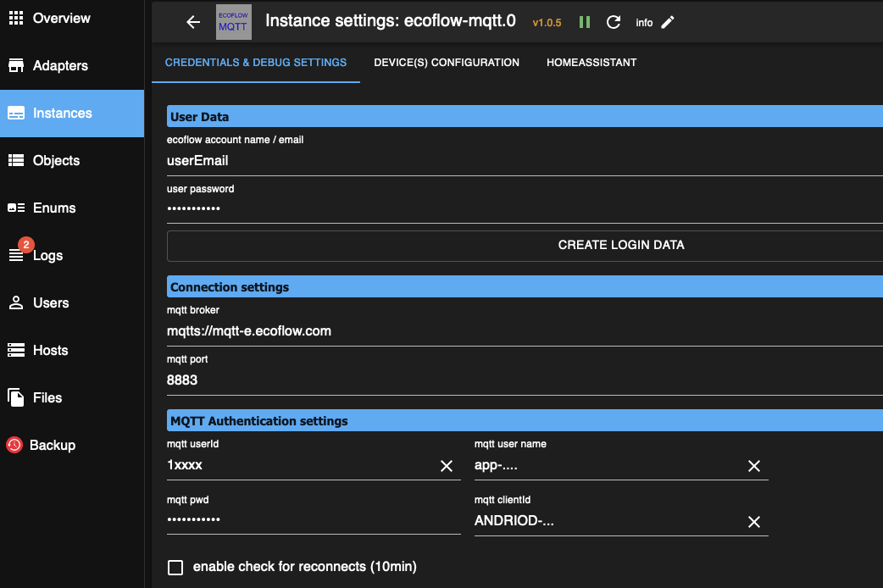
Task: Clear the mqtt user name field
Action: click(753, 466)
